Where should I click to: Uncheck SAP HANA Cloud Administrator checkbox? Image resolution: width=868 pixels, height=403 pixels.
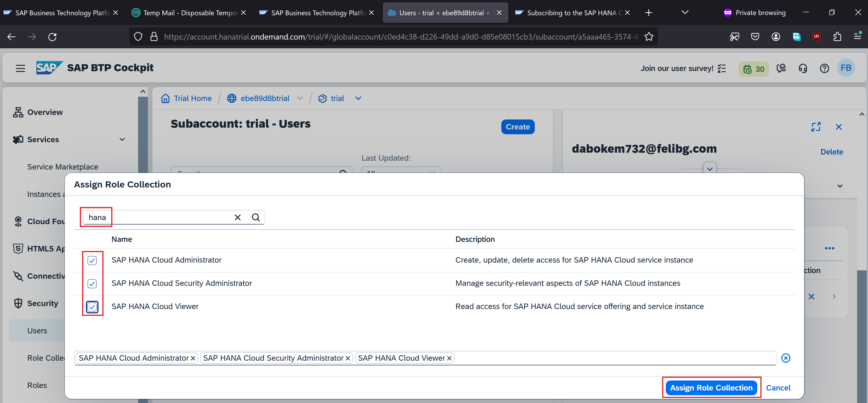(x=92, y=260)
